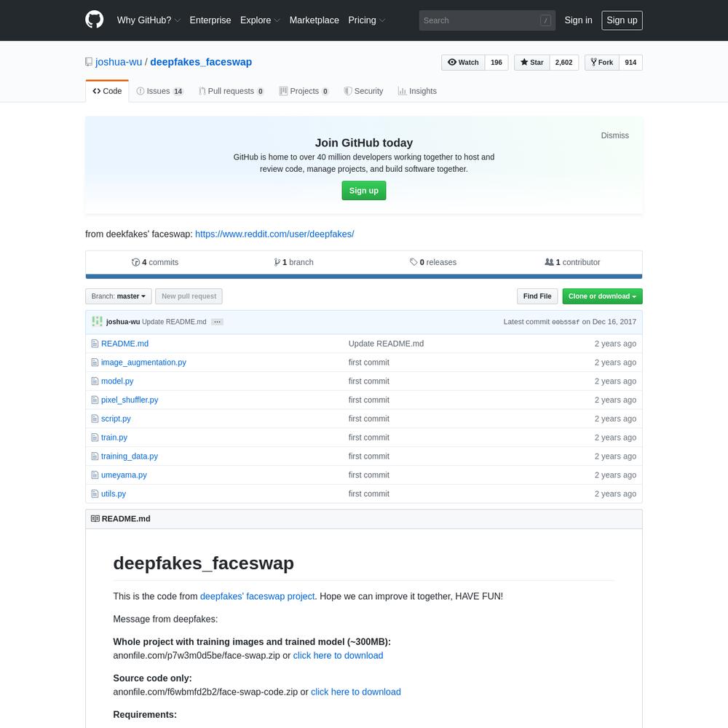Image resolution: width=728 pixels, height=728 pixels.
Task: Click the slash shortcut icon in the search box
Action: 545,20
